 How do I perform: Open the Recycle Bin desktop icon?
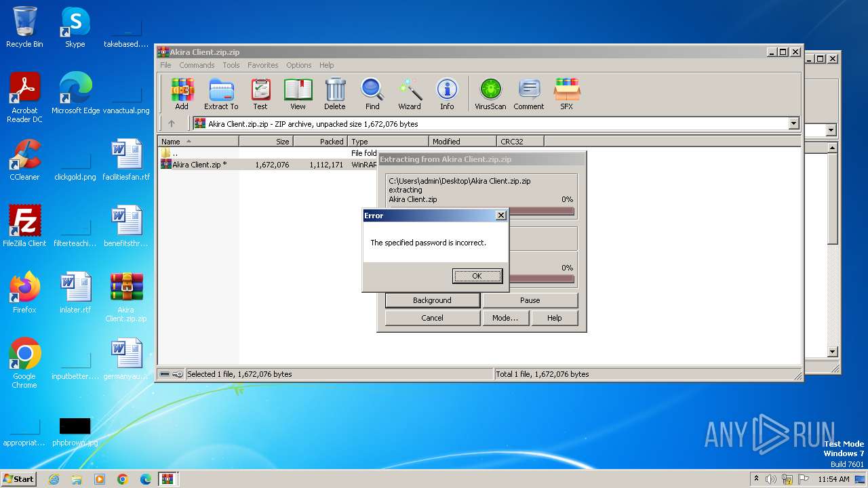(x=24, y=27)
